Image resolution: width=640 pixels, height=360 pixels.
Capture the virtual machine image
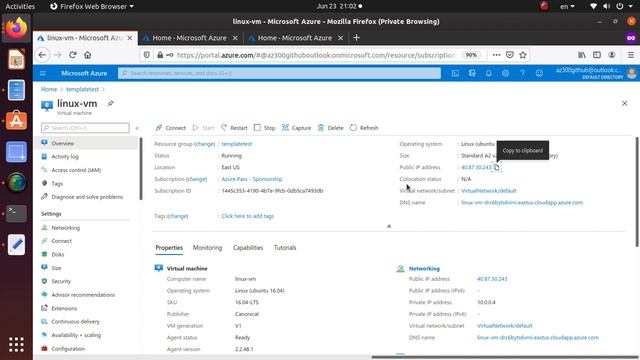click(x=296, y=128)
